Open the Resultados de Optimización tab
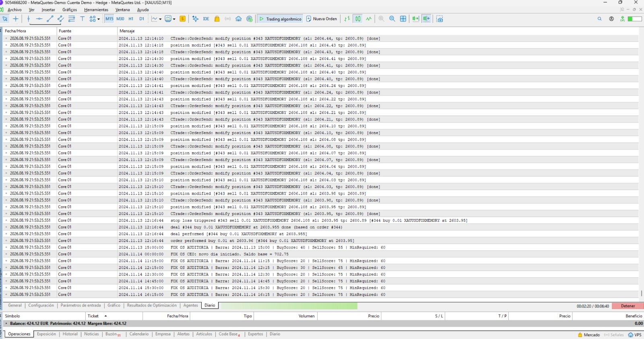The image size is (644, 339). click(x=152, y=305)
